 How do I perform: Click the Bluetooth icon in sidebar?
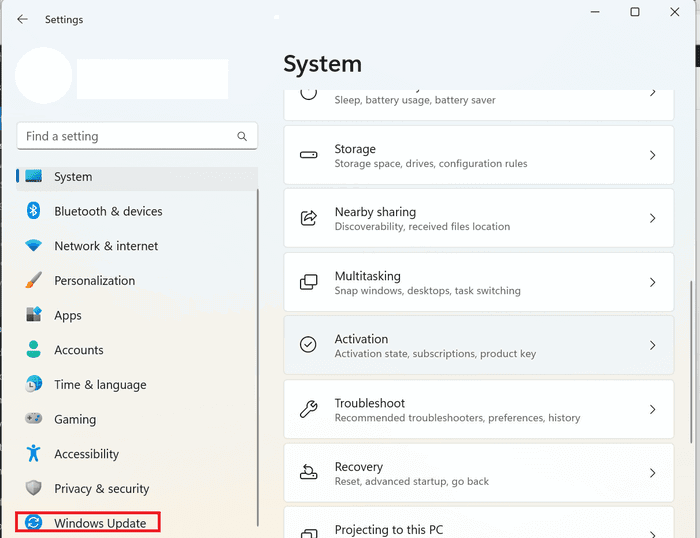pos(33,210)
